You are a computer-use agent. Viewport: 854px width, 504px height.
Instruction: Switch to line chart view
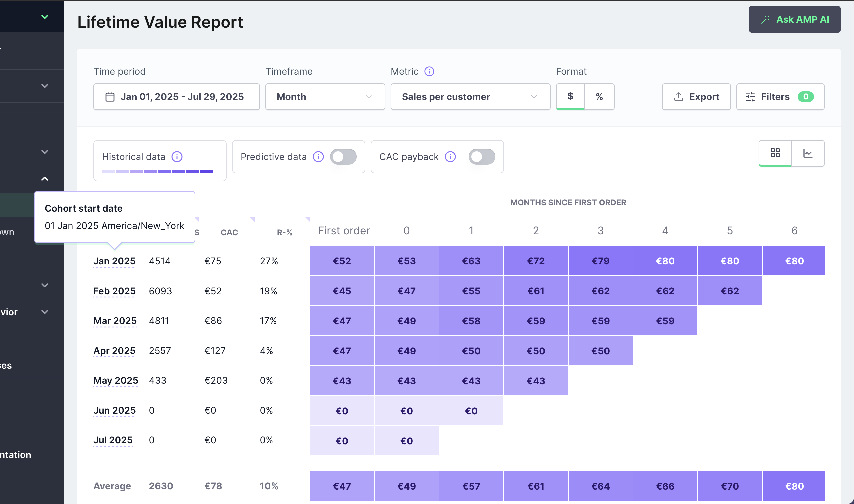coord(807,153)
